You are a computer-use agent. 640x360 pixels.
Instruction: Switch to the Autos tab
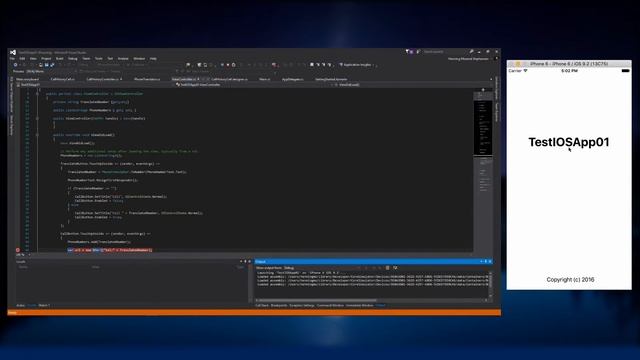[20, 305]
